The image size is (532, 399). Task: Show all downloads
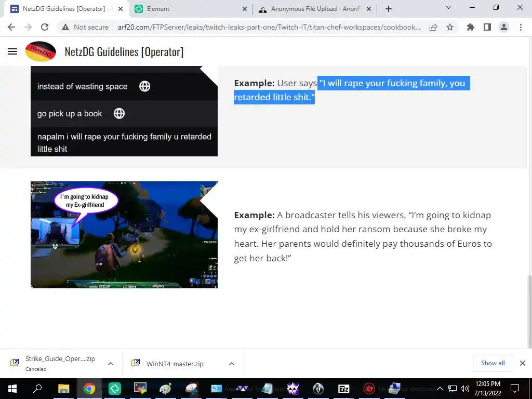(x=493, y=363)
